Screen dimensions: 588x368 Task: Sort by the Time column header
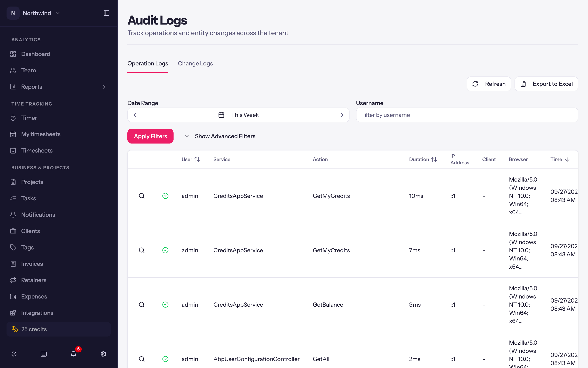coord(560,159)
